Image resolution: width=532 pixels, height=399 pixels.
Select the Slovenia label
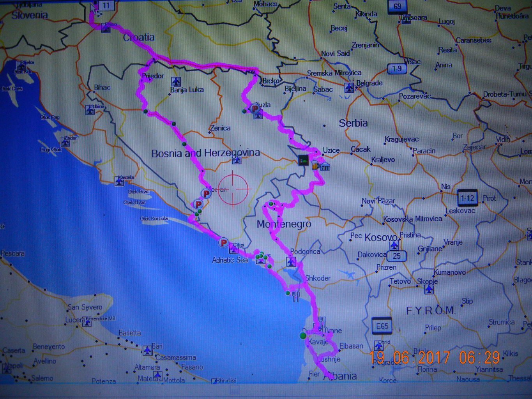(30, 16)
